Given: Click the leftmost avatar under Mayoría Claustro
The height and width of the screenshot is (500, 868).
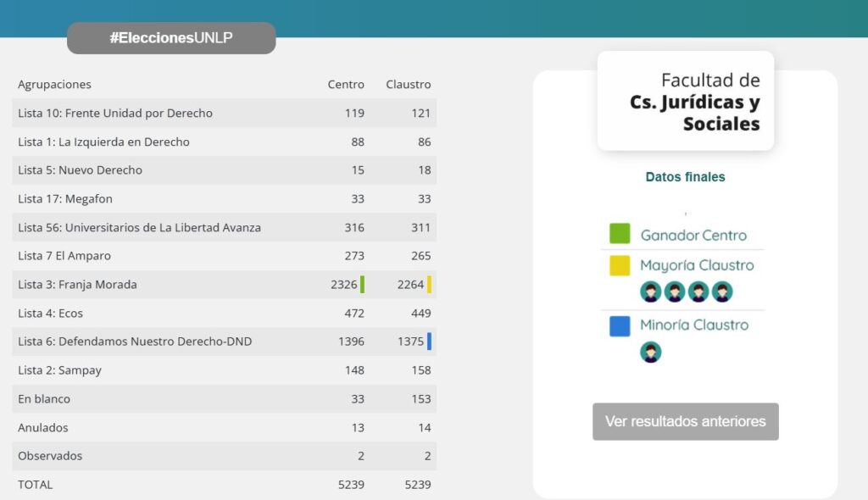Looking at the screenshot, I should pos(650,292).
